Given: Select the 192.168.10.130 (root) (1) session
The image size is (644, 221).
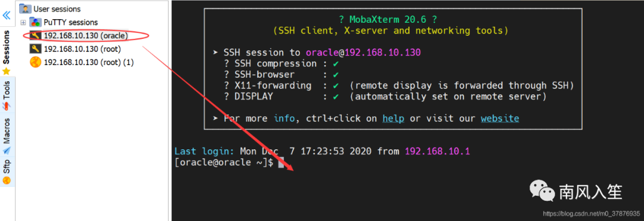Looking at the screenshot, I should pos(89,63).
